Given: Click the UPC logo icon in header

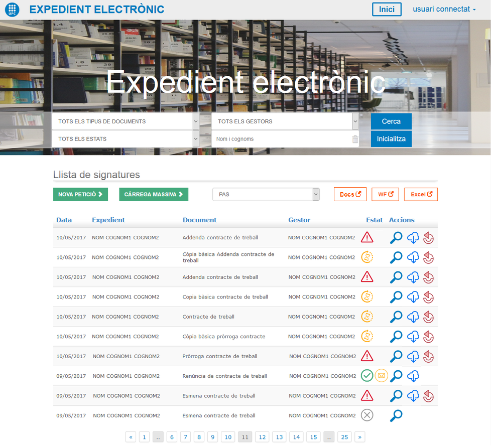Looking at the screenshot, I should (12, 10).
